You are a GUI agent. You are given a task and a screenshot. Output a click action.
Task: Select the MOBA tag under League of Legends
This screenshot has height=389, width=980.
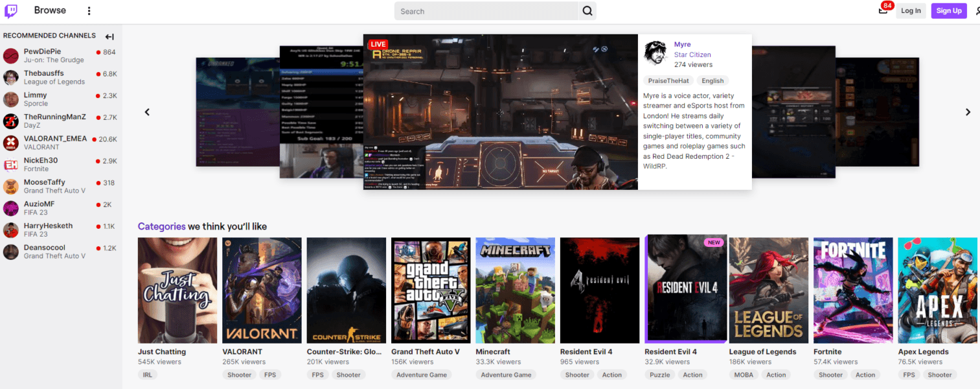[742, 375]
